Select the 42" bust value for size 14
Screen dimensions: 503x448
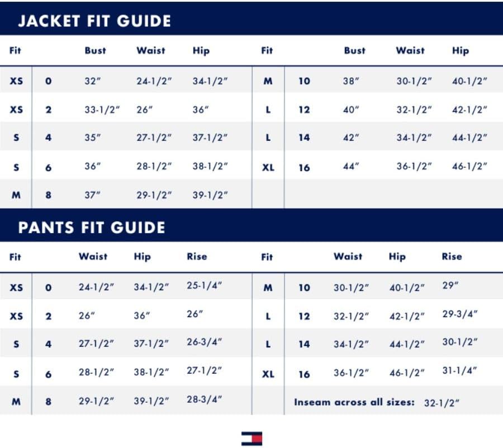coord(351,138)
